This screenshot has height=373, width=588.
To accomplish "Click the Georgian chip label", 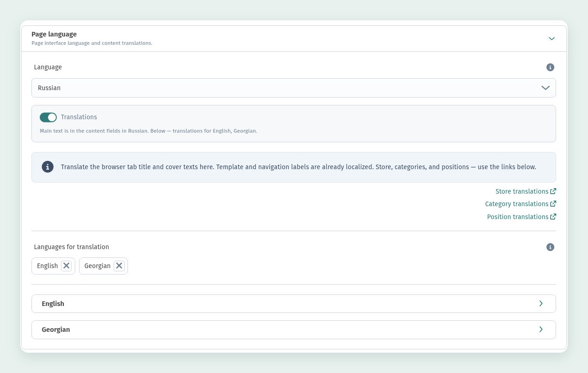I will pyautogui.click(x=97, y=266).
